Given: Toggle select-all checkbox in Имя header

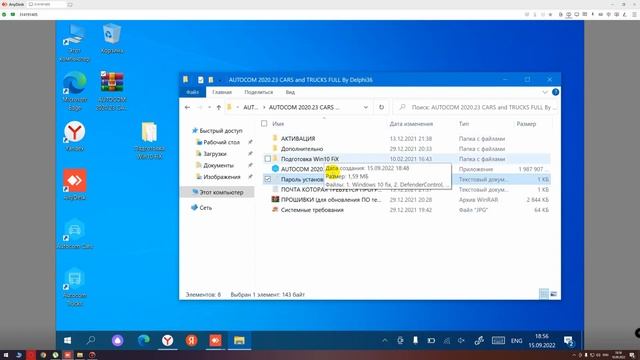Looking at the screenshot, I should click(264, 123).
